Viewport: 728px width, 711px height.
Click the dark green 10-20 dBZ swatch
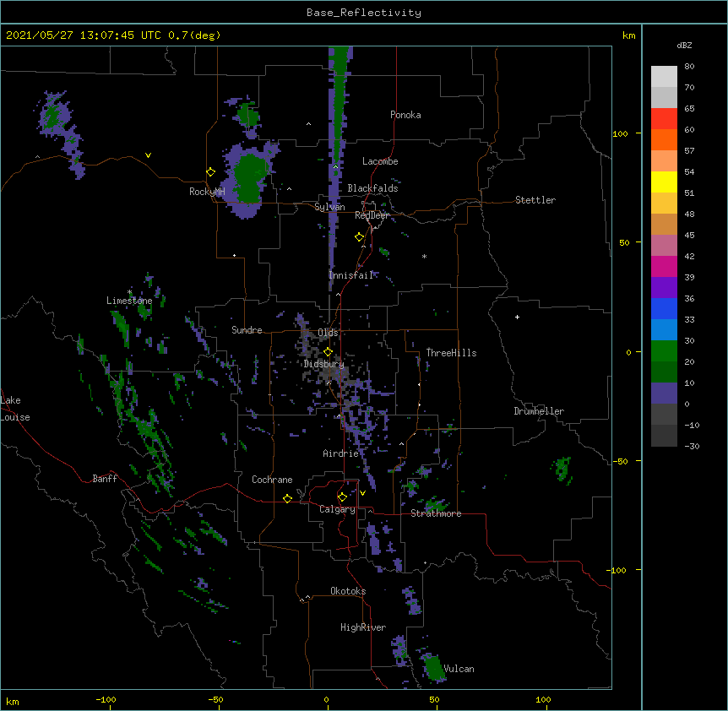[664, 372]
